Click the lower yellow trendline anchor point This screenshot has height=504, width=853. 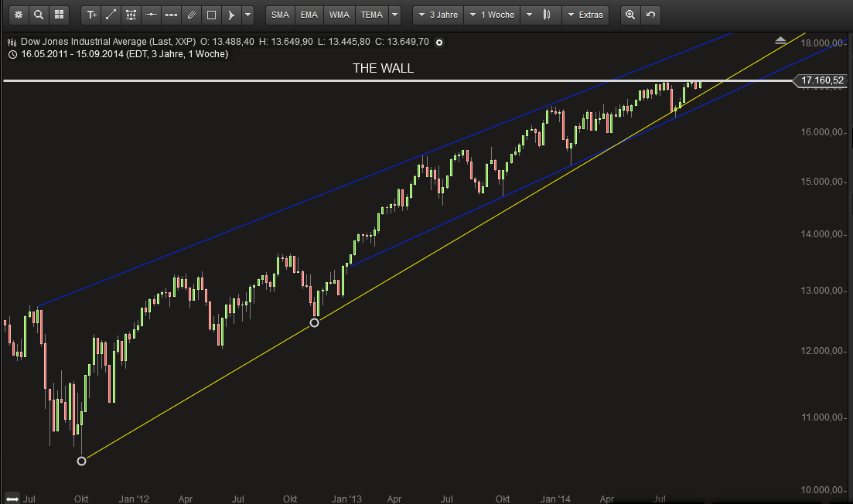82,461
